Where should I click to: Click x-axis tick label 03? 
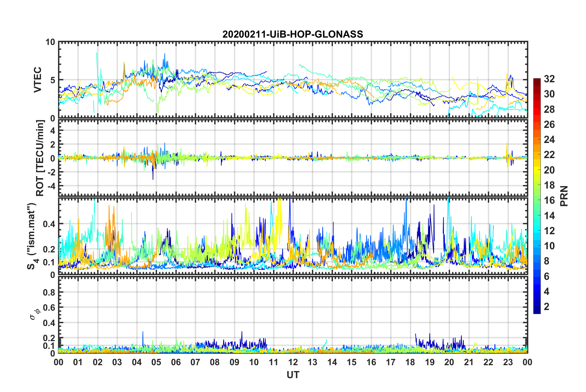tap(117, 362)
